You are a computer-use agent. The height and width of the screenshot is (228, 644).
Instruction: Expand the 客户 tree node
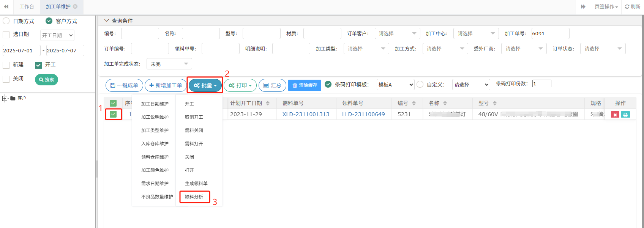5,98
